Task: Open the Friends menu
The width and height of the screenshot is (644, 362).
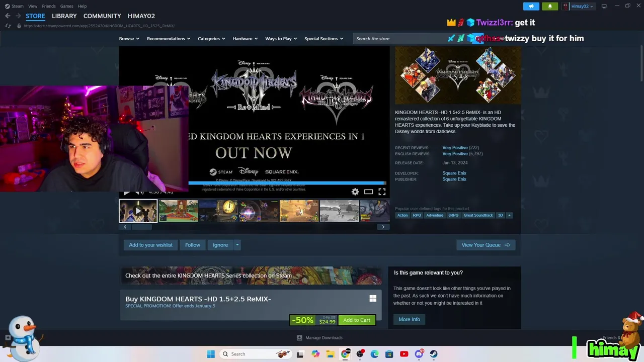Action: [49, 6]
